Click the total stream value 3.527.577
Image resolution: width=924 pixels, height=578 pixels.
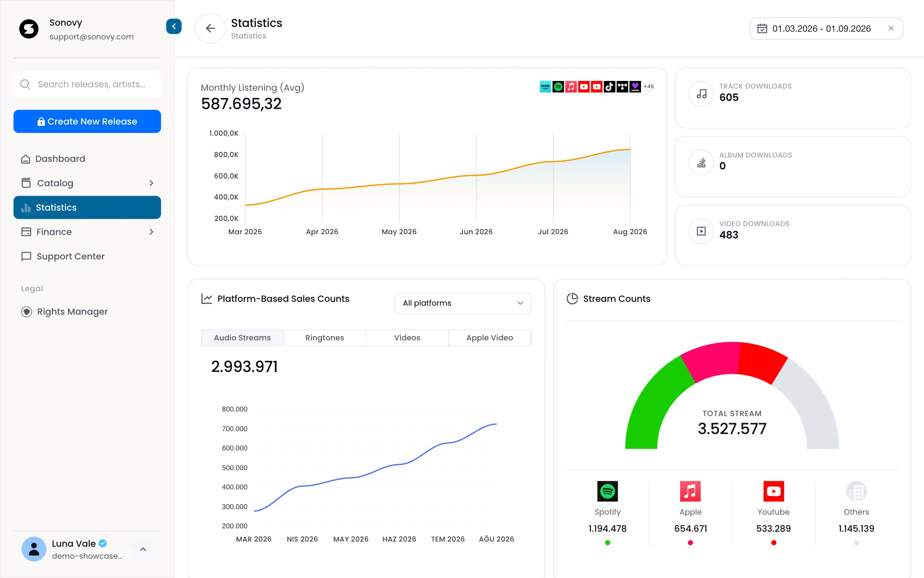point(732,429)
